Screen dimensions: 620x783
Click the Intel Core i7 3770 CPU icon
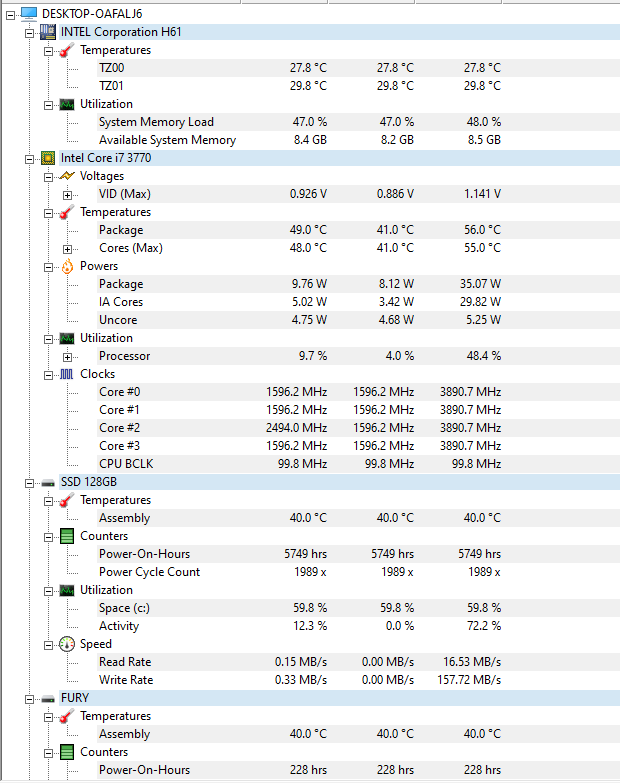(x=47, y=157)
